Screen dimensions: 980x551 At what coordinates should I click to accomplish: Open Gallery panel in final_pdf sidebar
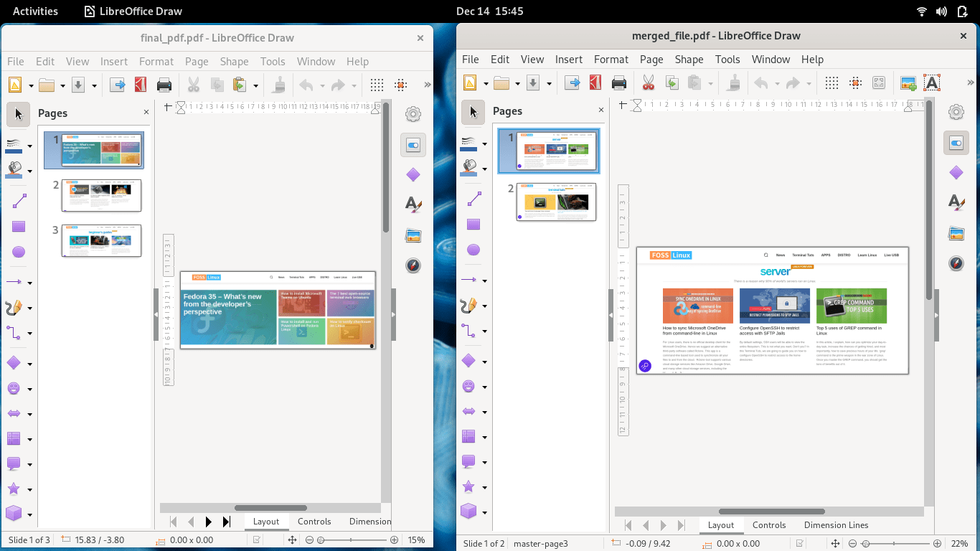click(413, 235)
